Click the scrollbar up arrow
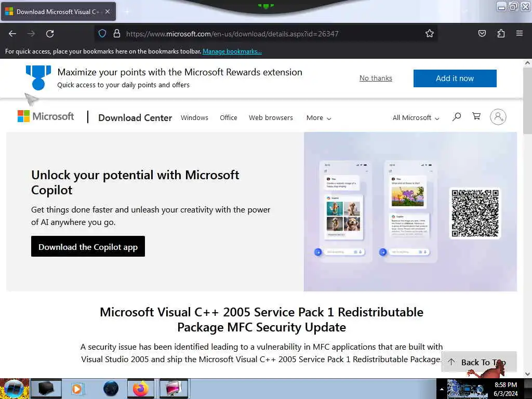 click(x=527, y=63)
